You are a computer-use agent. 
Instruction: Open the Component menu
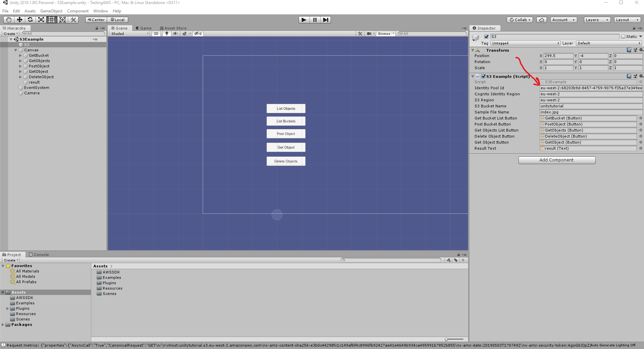[x=78, y=11]
